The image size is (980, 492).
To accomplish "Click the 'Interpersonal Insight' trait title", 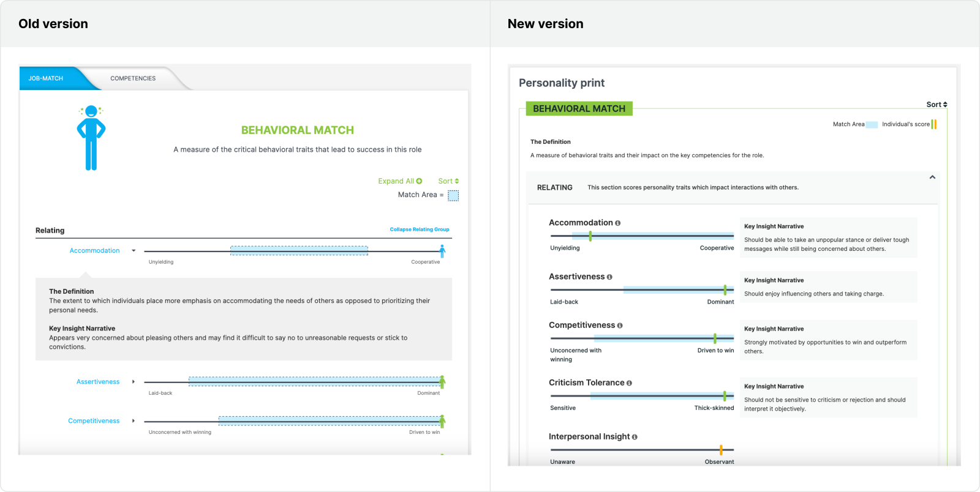I will [589, 437].
